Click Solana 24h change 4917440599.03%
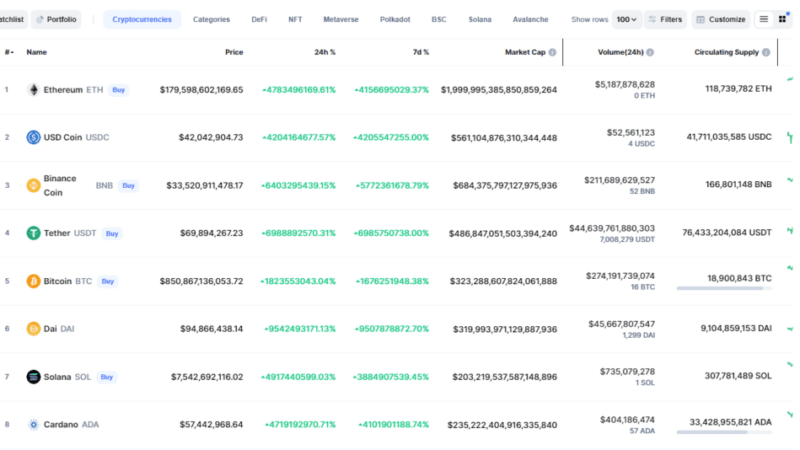The image size is (800, 450). (x=298, y=377)
